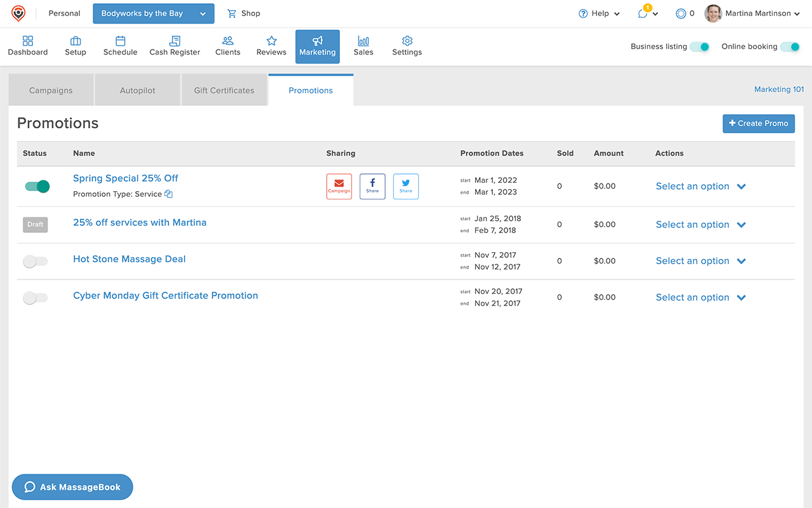Open the notifications chat bubble icon
The height and width of the screenshot is (508, 812).
643,13
